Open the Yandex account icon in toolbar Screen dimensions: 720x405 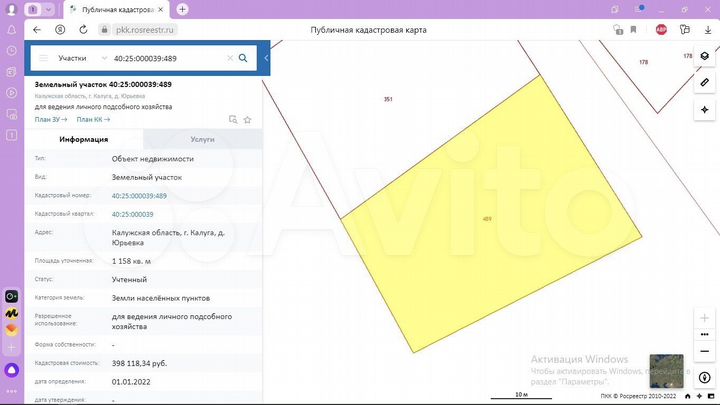pos(60,30)
